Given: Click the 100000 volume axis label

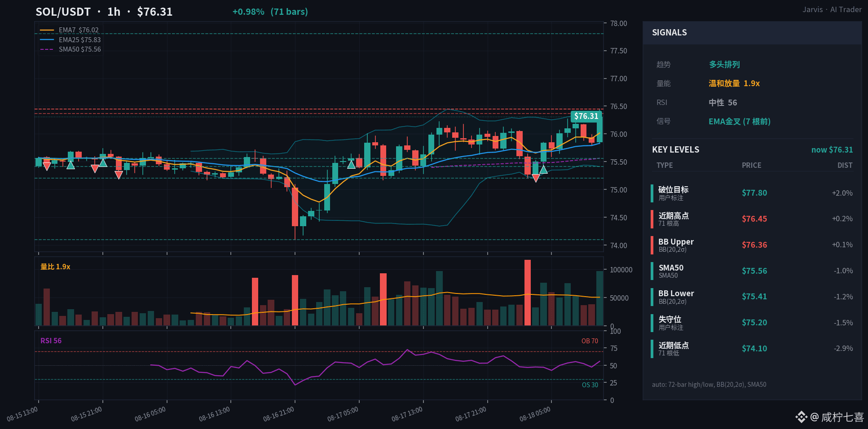Looking at the screenshot, I should pyautogui.click(x=621, y=270).
